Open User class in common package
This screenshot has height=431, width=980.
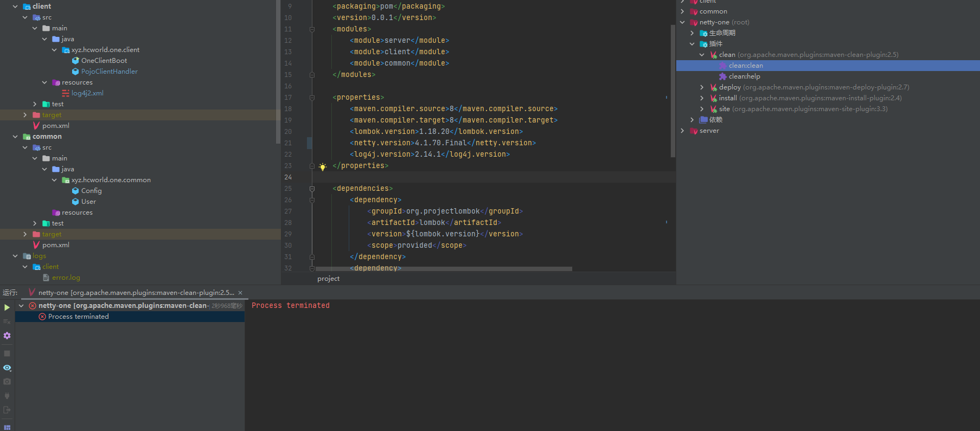point(88,202)
